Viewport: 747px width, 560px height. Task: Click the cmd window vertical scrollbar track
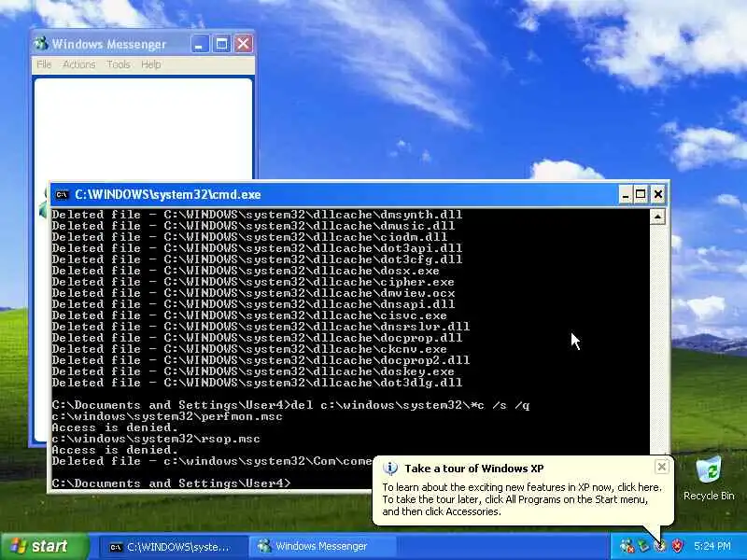[x=657, y=338]
